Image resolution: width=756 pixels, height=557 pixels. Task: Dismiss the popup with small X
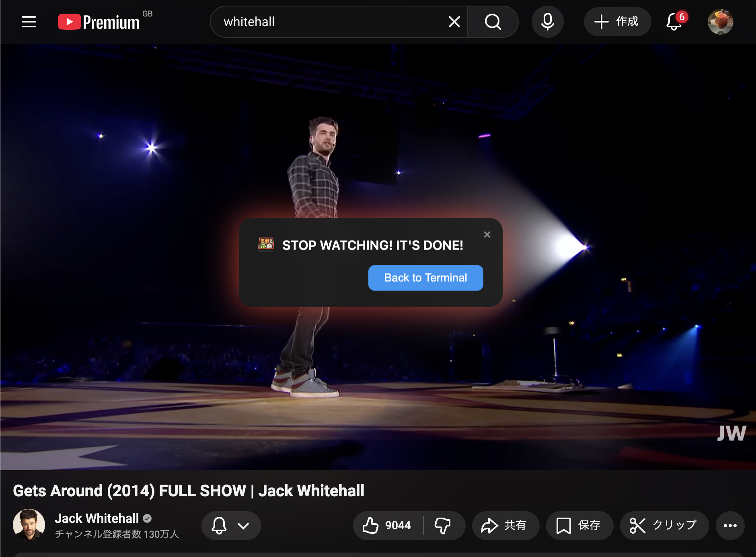(x=487, y=235)
